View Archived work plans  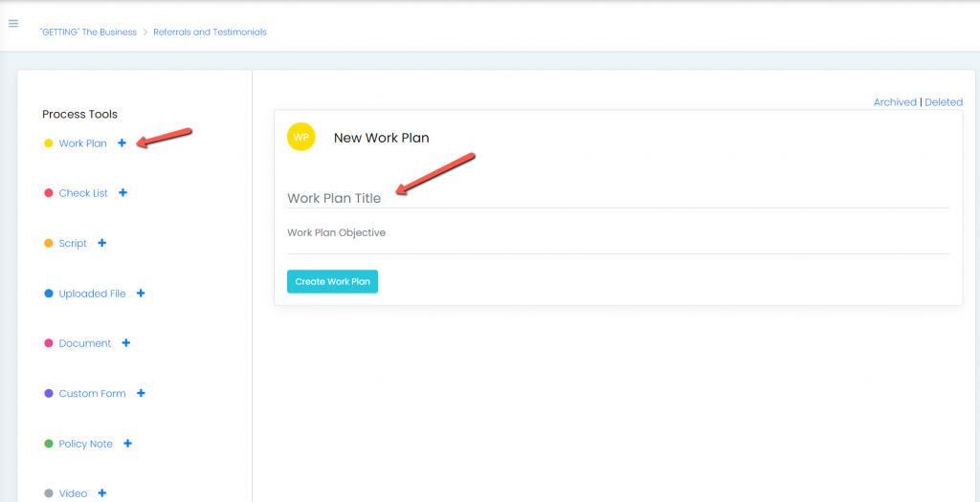895,101
